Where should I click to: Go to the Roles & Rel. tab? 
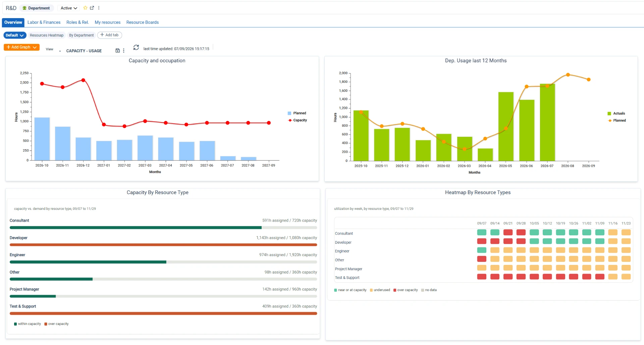pyautogui.click(x=77, y=22)
